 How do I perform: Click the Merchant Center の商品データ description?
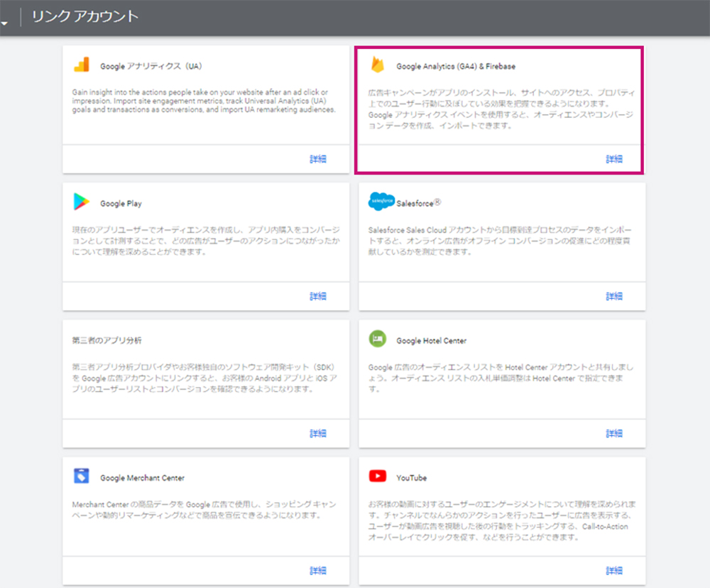(204, 510)
